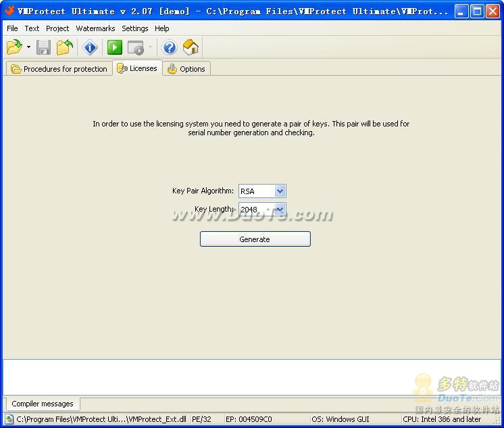Click the execute window gear icon

136,47
